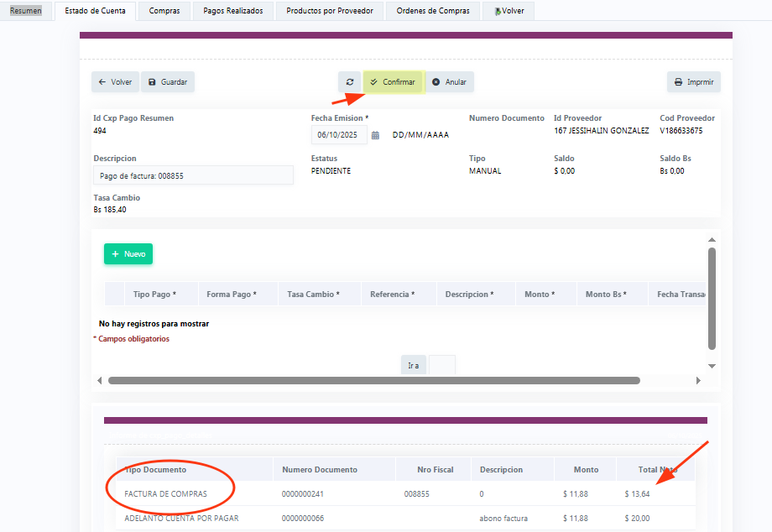Screen dimensions: 772x532
Task: Go back using the Volver arrow button
Action: [x=115, y=82]
